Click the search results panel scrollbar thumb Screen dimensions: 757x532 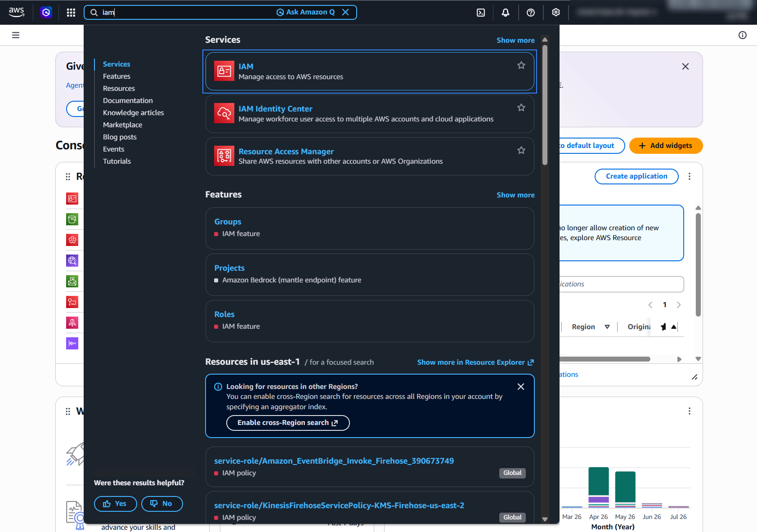545,104
